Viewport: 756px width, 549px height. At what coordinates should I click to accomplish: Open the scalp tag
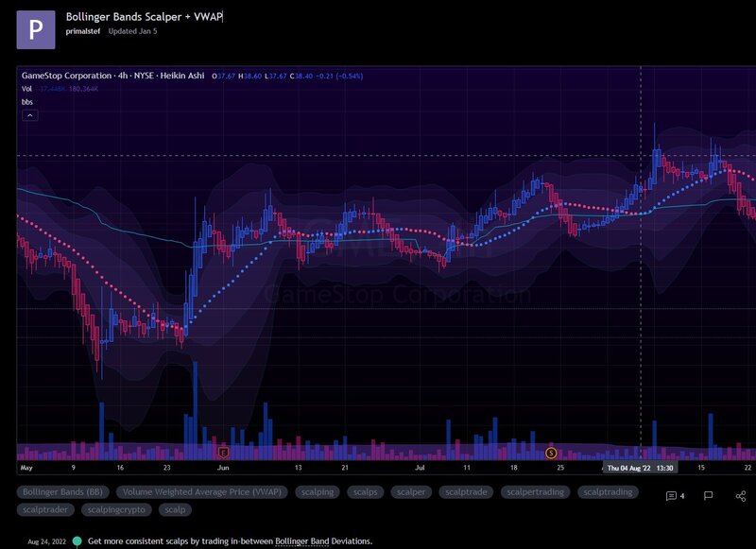[x=175, y=509]
